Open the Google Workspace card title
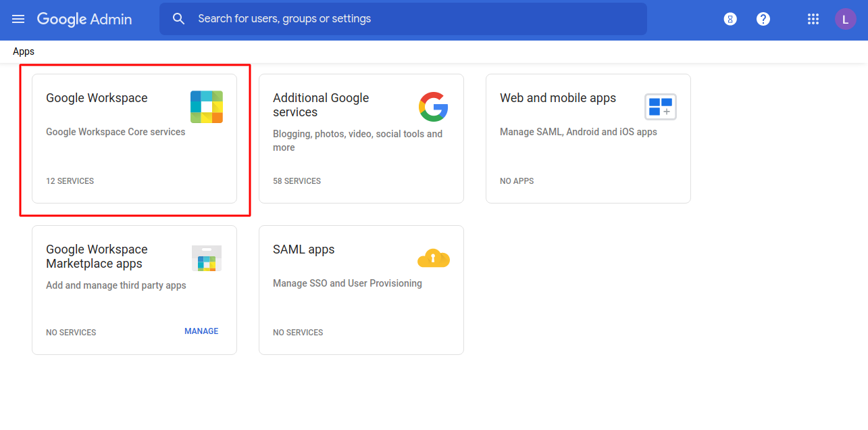 [x=97, y=98]
